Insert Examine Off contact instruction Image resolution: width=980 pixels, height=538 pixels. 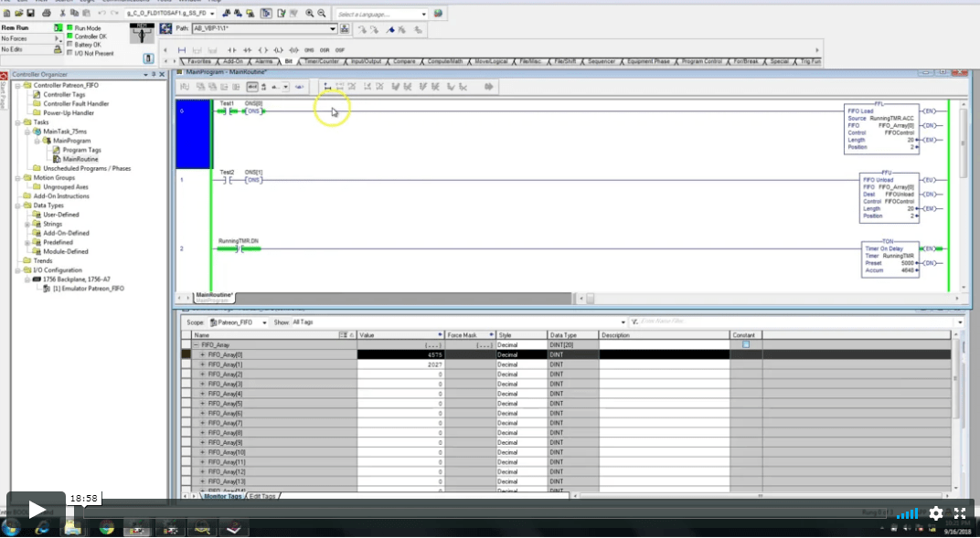(248, 50)
